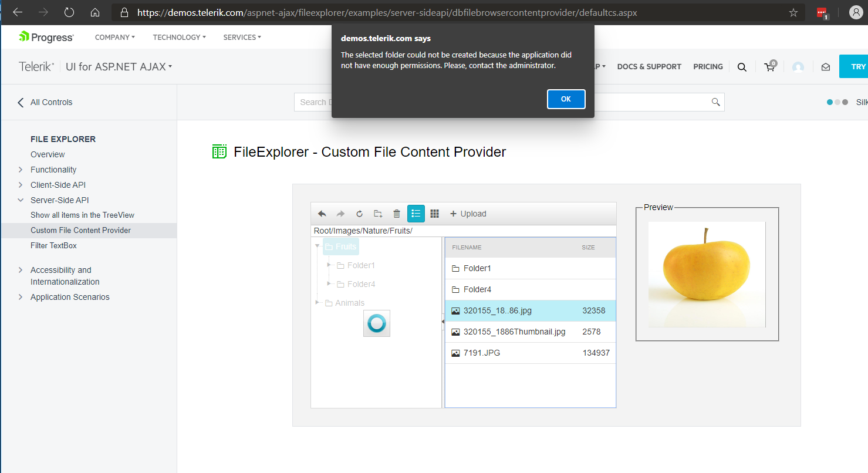This screenshot has width=868, height=473.
Task: Open the UI for ASP.NET AJAX product dropdown
Action: tap(119, 67)
